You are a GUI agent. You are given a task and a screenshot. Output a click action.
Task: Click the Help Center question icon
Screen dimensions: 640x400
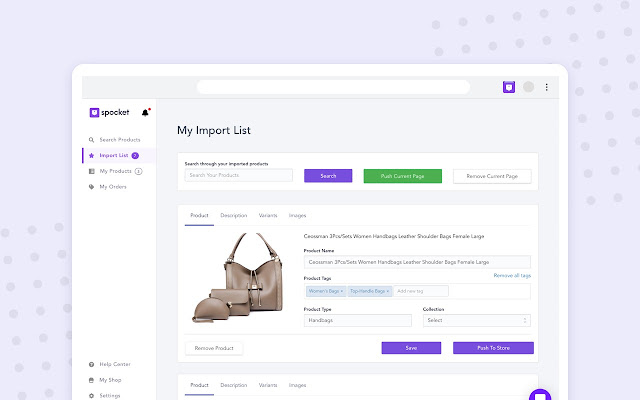[91, 364]
